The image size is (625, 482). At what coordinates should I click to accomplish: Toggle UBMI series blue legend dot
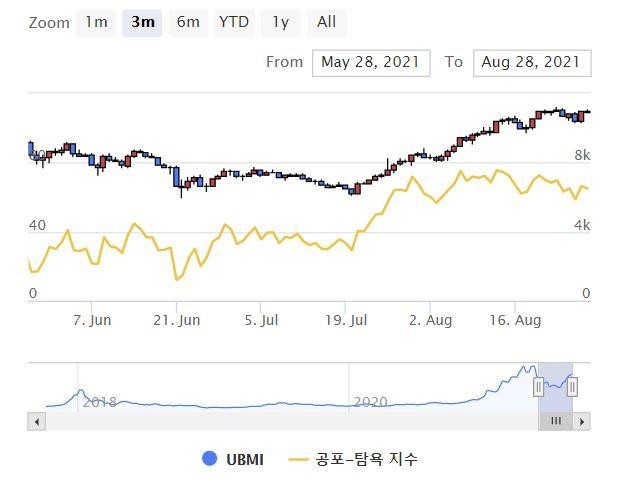click(x=209, y=459)
